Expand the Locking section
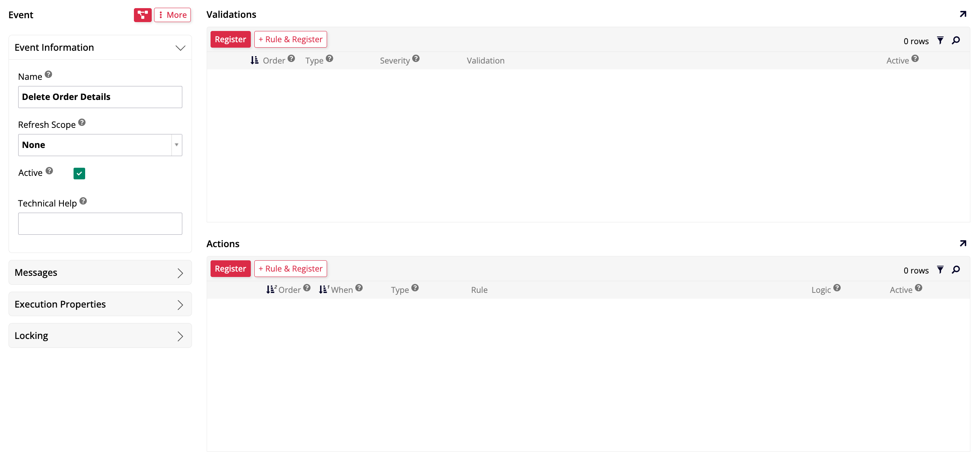This screenshot has height=454, width=980. (100, 335)
